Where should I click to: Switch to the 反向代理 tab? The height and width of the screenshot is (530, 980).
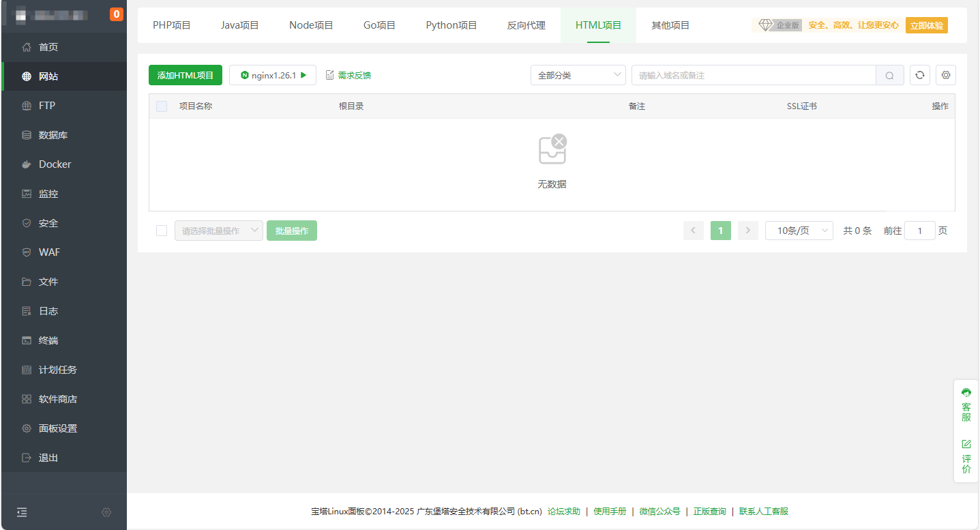526,25
